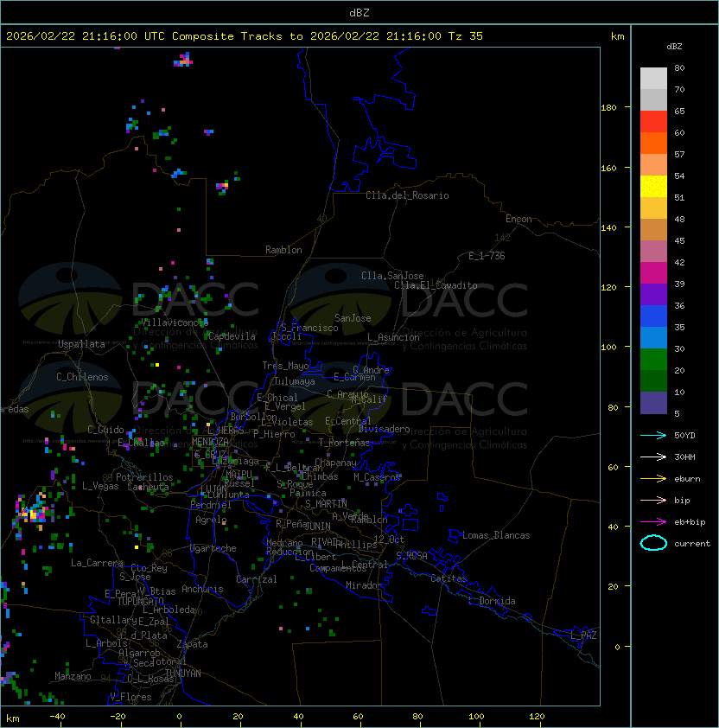
Task: Click the 'Composite Tracks' timestamp header line
Action: (245, 36)
